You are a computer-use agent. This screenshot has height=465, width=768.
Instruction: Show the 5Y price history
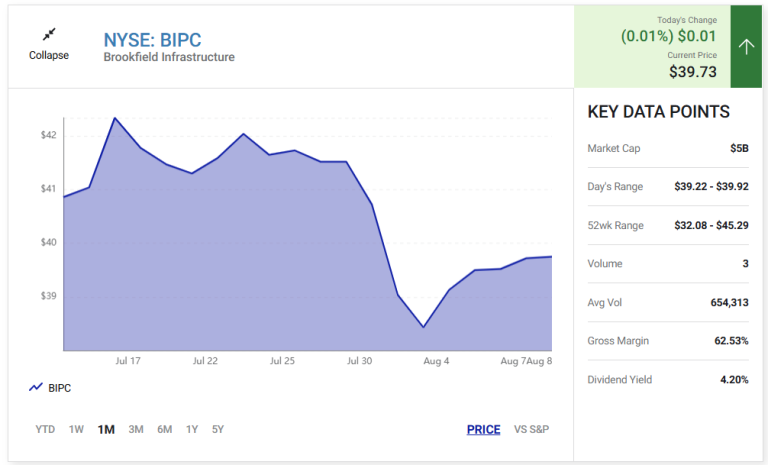coord(218,429)
